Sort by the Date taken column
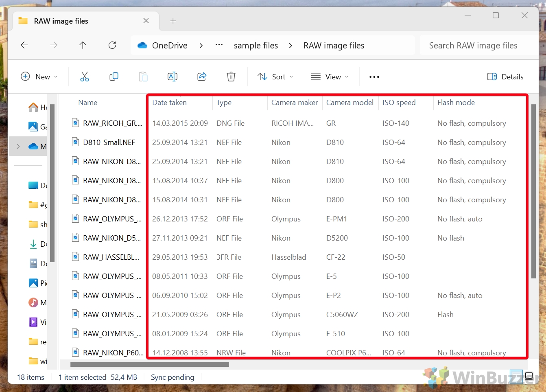Screen dimensions: 546x392 [170, 103]
